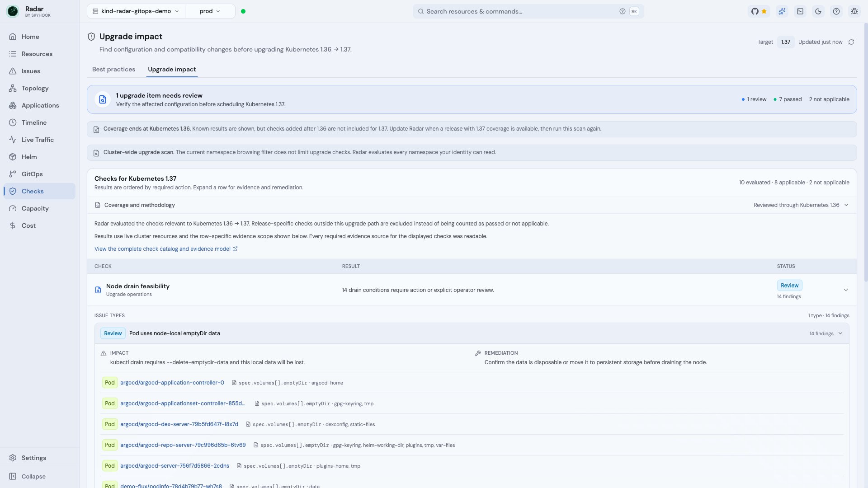Click the Radar logo
868x488 pixels.
[x=13, y=11]
